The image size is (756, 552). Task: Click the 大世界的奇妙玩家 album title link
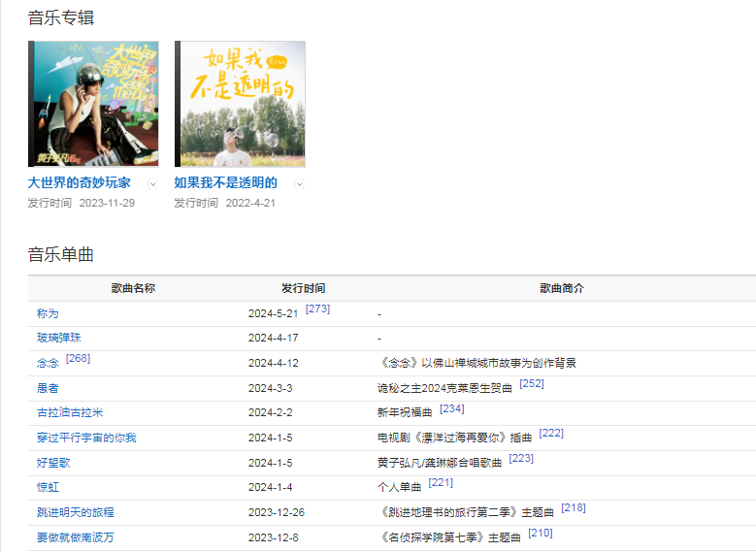79,182
